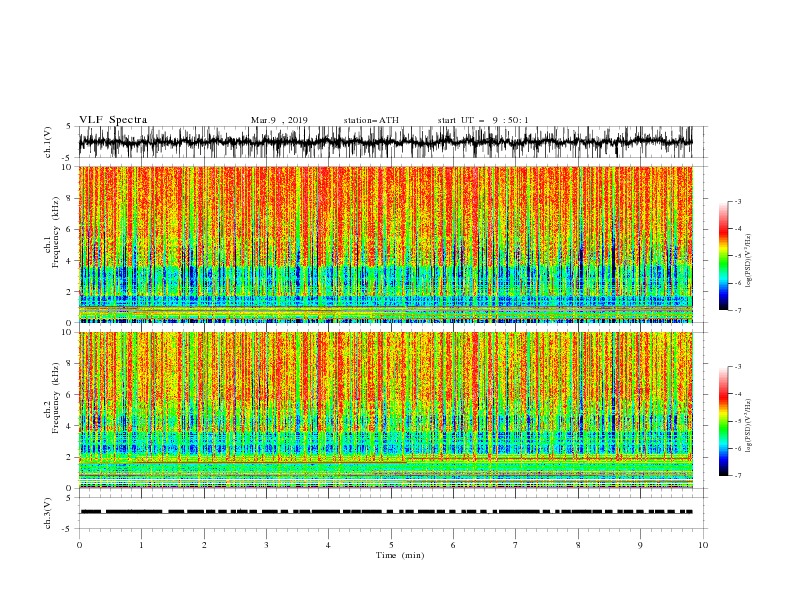Click the "1" tick on the time axis
792x612 pixels.
pyautogui.click(x=142, y=545)
